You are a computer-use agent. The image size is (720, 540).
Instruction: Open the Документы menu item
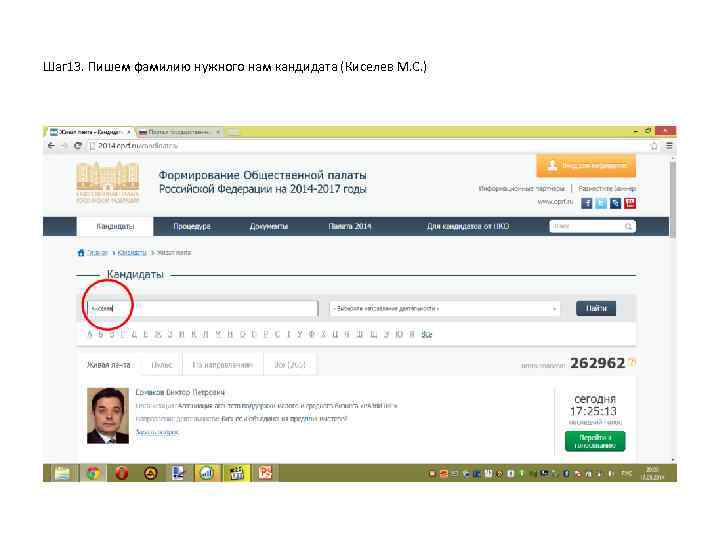pyautogui.click(x=269, y=226)
